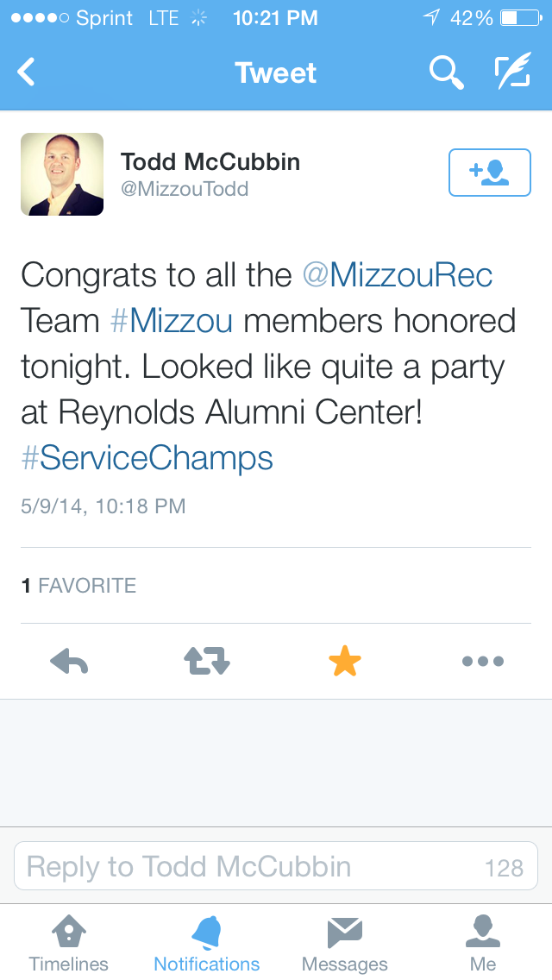Screen dimensions: 552x980
Task: Open the #Mizzou hashtag
Action: pos(172,321)
